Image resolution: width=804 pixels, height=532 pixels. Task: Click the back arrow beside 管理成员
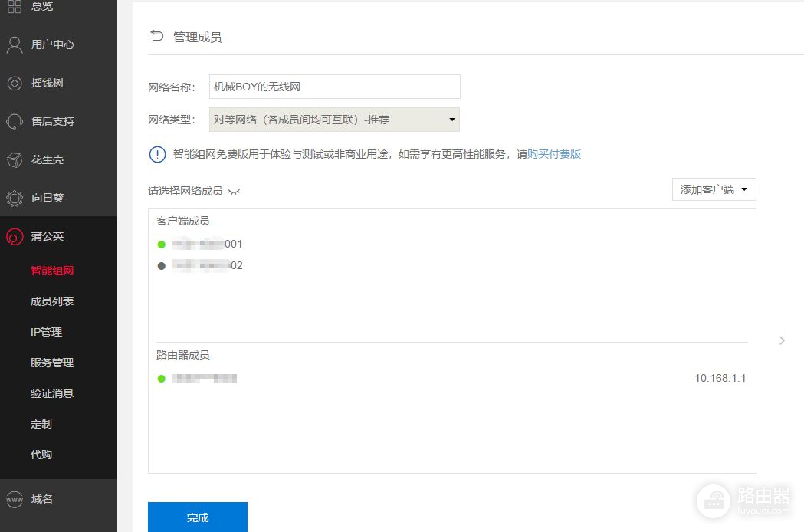pos(157,36)
